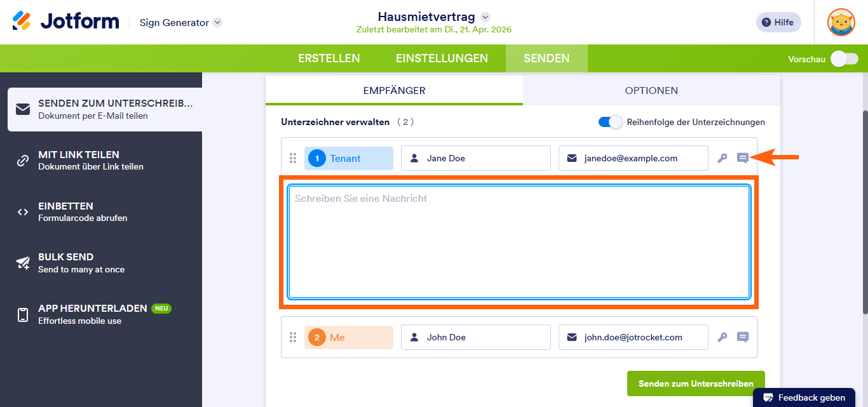The height and width of the screenshot is (407, 868).
Task: Click the App Herunterladen phone icon
Action: coord(24,314)
